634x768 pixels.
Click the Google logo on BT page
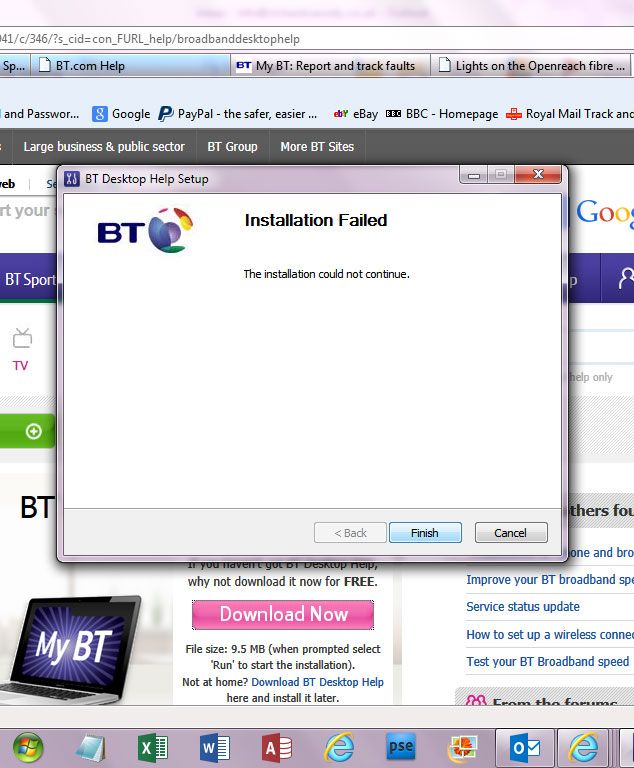coord(605,213)
